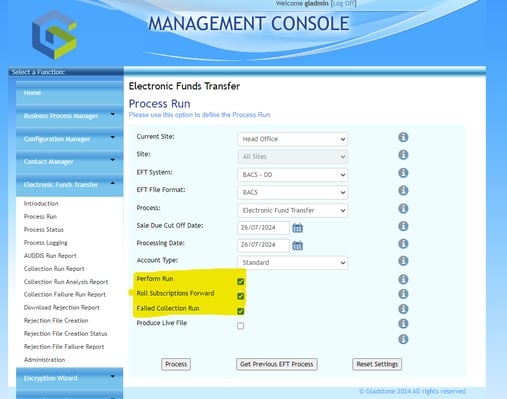507x399 pixels.
Task: Click the last info icon below Produce Live File
Action: click(x=403, y=339)
